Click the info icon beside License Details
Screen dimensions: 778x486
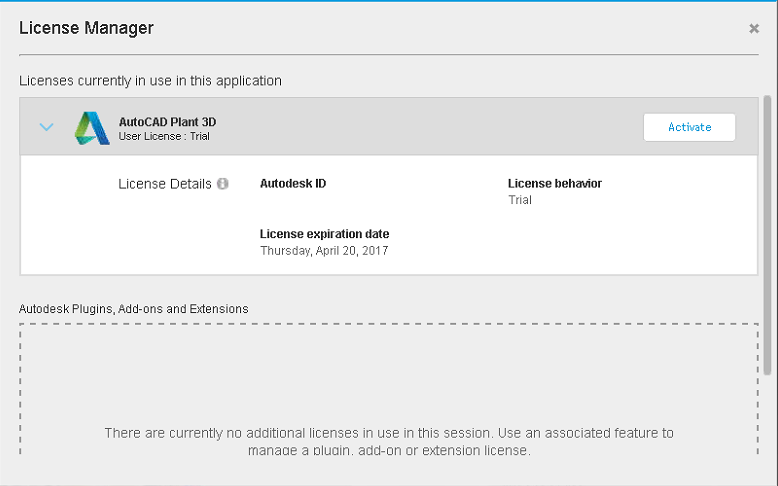pos(223,184)
